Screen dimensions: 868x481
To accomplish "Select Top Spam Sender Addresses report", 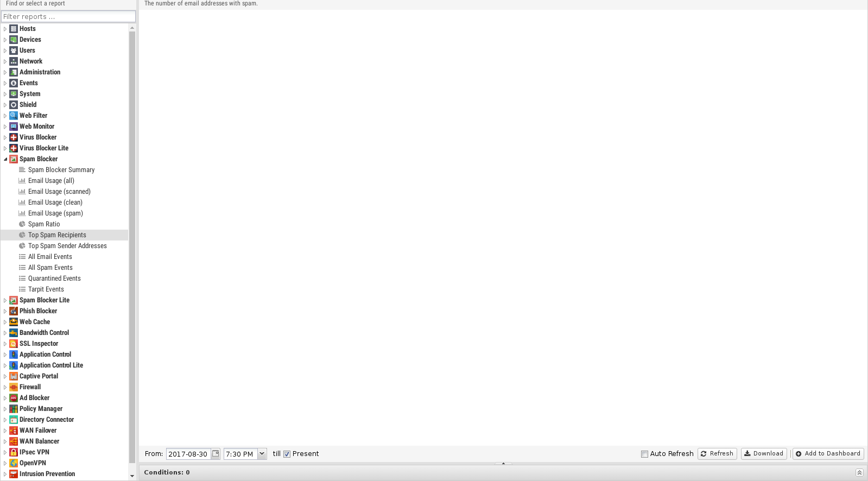I will pos(67,246).
